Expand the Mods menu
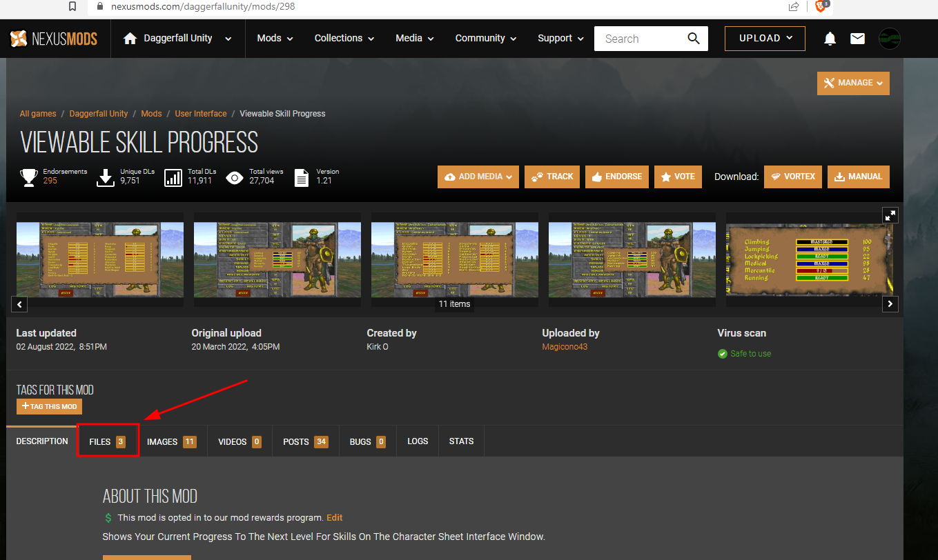 275,39
